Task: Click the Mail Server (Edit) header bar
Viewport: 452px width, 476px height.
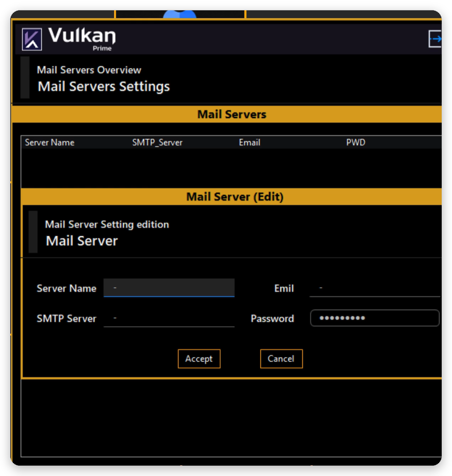Action: click(231, 197)
